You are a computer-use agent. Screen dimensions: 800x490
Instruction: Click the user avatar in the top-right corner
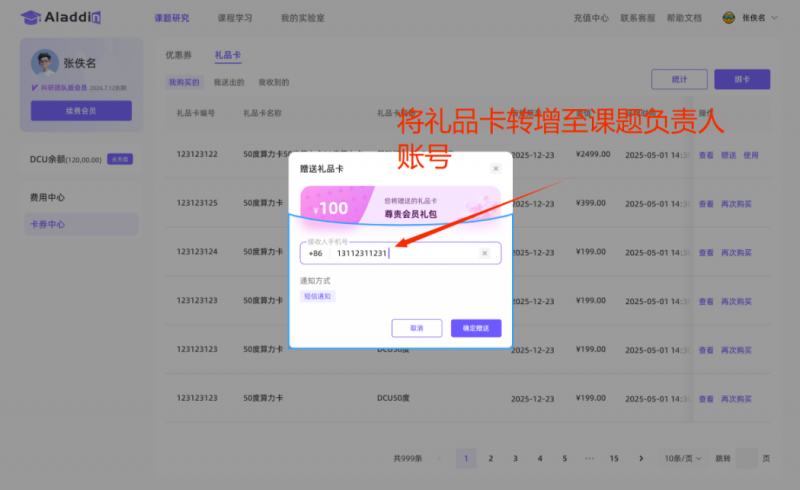pyautogui.click(x=728, y=18)
